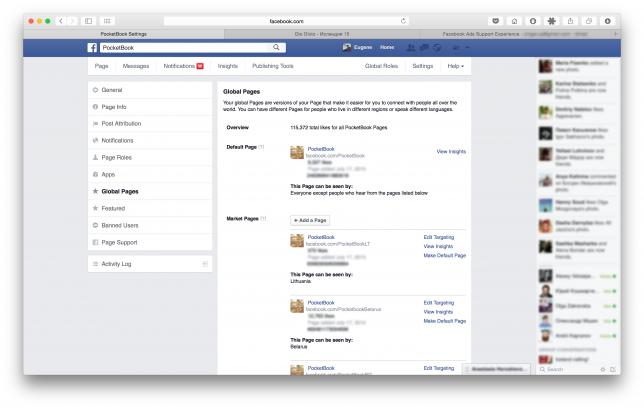The image size is (644, 408).
Task: Open the Global Roles tab
Action: (382, 66)
